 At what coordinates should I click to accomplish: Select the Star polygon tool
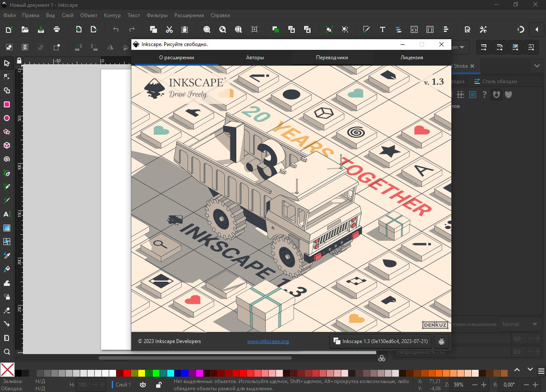(7, 132)
